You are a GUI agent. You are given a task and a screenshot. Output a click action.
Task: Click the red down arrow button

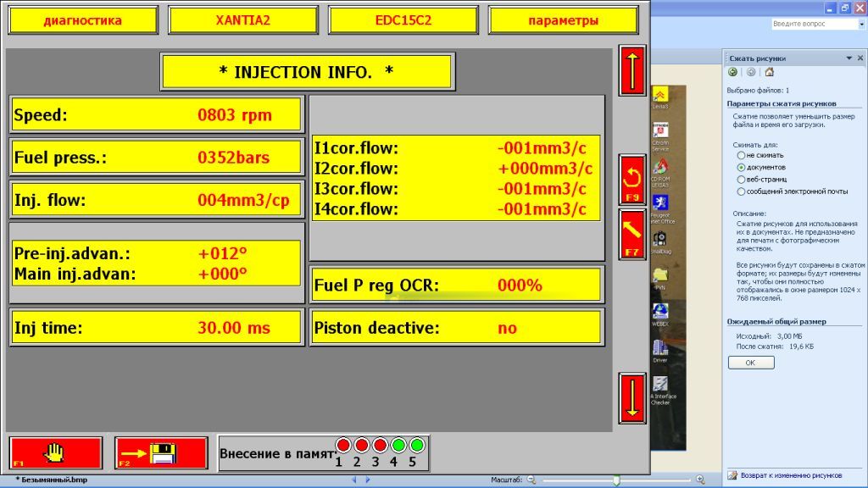[x=632, y=398]
